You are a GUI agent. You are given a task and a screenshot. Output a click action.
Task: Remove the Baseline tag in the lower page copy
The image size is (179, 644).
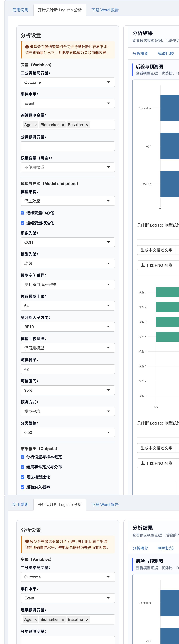tap(87, 620)
